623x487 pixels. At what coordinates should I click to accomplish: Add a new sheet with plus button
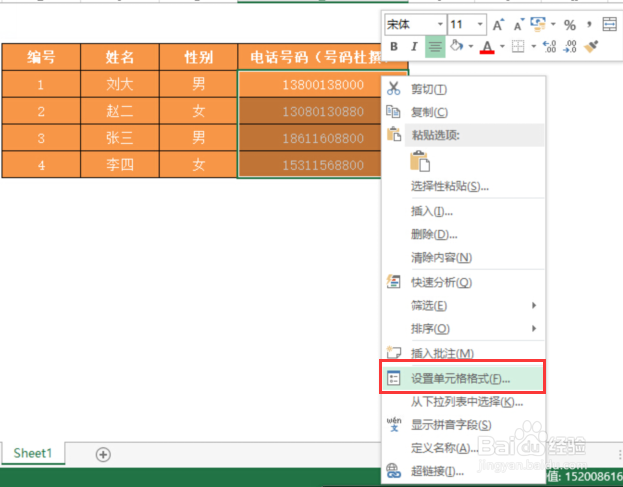tap(103, 454)
